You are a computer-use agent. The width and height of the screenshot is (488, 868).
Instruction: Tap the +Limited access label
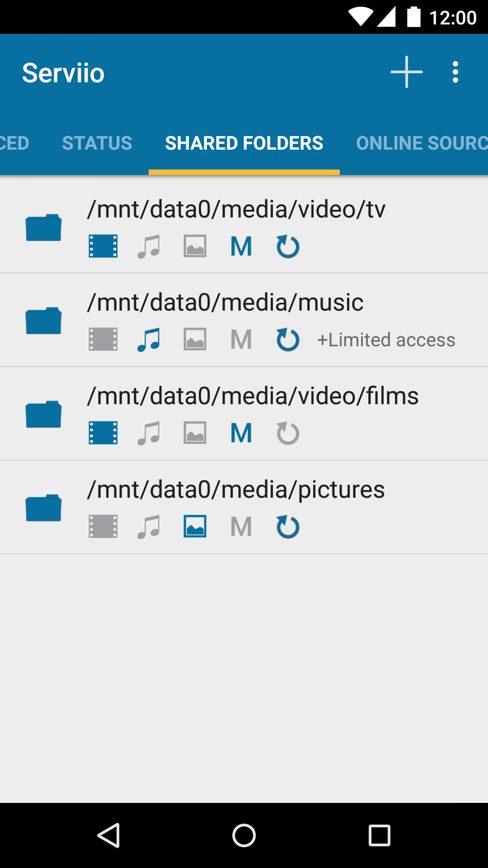[386, 340]
